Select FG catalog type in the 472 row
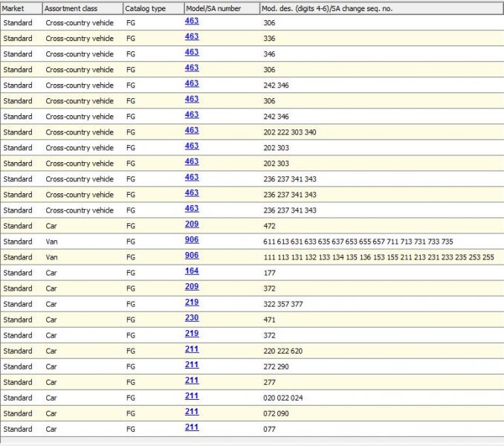504x446 pixels. tap(131, 226)
